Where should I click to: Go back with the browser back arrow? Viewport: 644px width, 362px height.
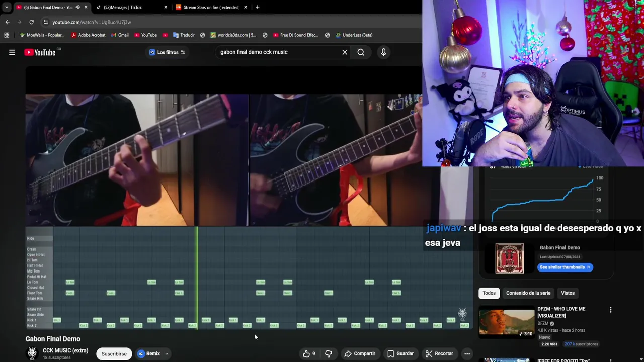coord(7,22)
